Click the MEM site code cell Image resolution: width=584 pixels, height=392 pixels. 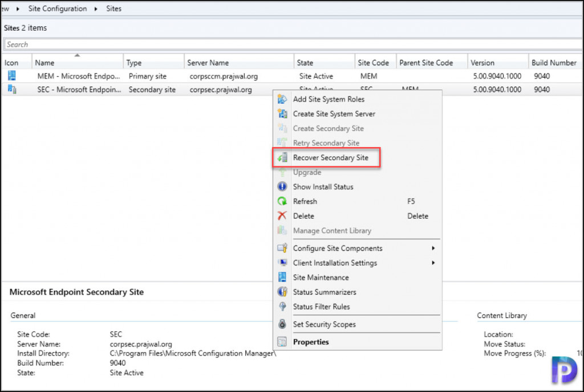coord(369,76)
